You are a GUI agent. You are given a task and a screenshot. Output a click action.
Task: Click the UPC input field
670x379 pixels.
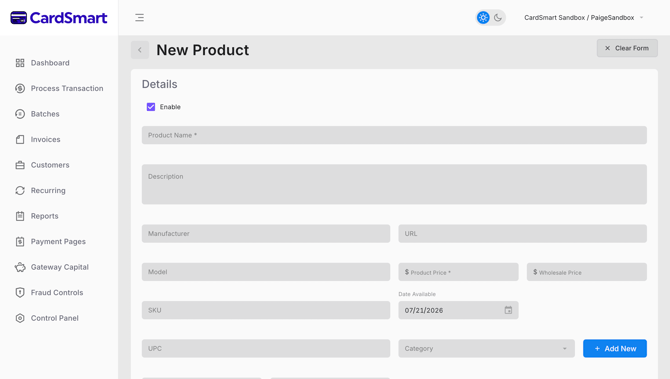coord(266,349)
